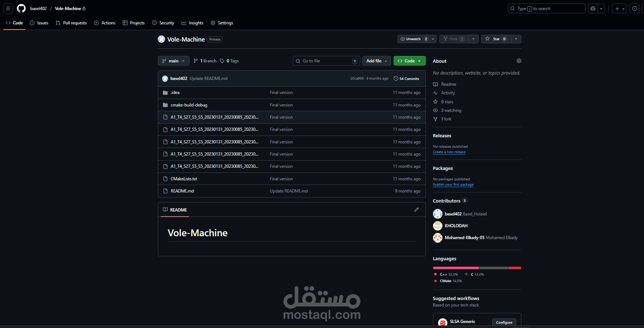
Task: Open basel402 contributor avatar in sidebar
Action: (x=438, y=214)
